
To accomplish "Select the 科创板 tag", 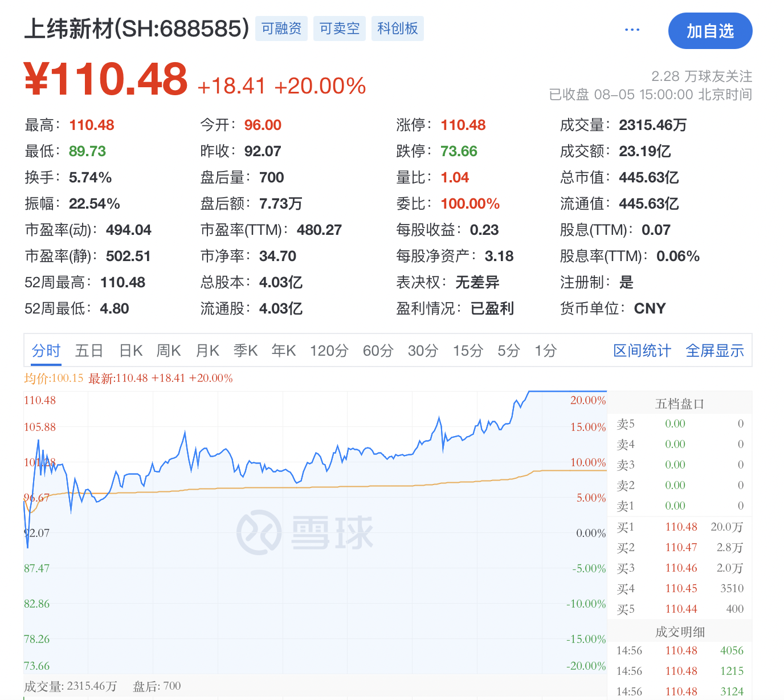I will [x=398, y=29].
